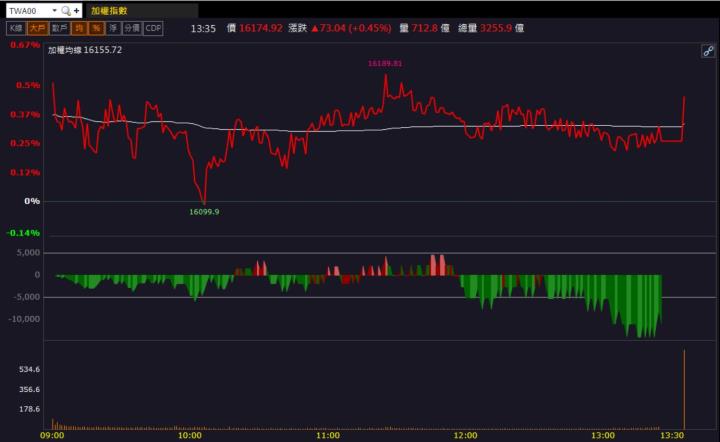Click the 0.25% y-axis label

25,143
